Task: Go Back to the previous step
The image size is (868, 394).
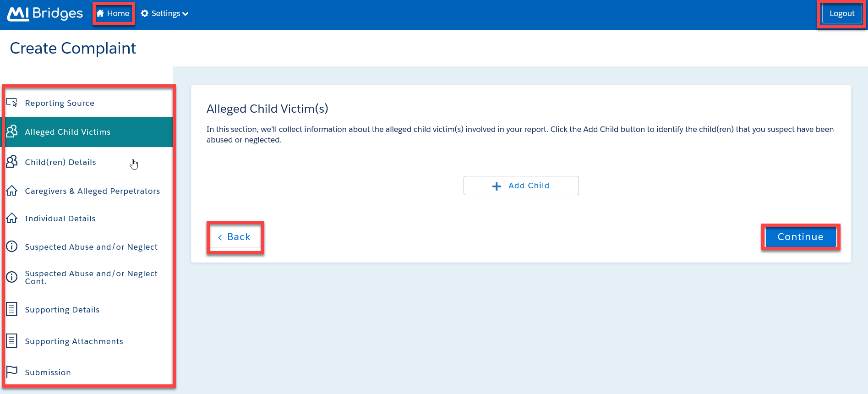Action: [x=235, y=237]
